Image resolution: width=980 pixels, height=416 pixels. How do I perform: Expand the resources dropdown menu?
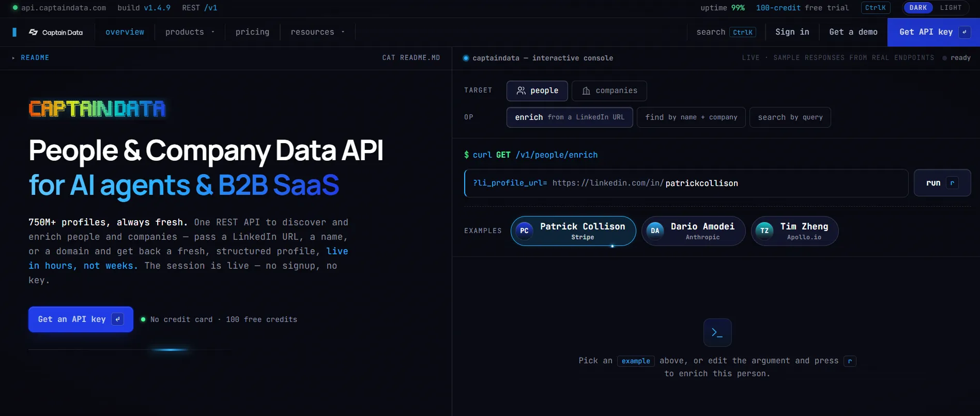(x=317, y=32)
